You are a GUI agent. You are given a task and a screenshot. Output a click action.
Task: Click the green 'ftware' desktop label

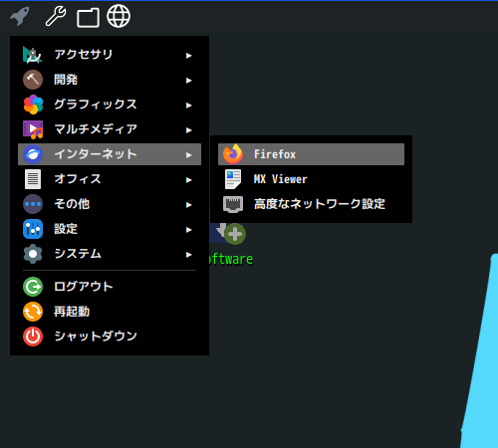click(231, 259)
